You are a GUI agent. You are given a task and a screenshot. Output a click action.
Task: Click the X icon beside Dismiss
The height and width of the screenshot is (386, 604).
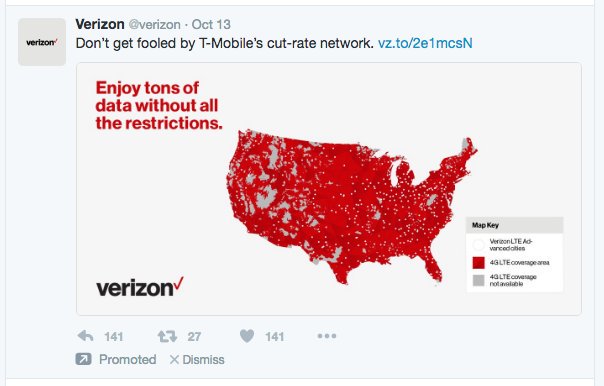(174, 359)
